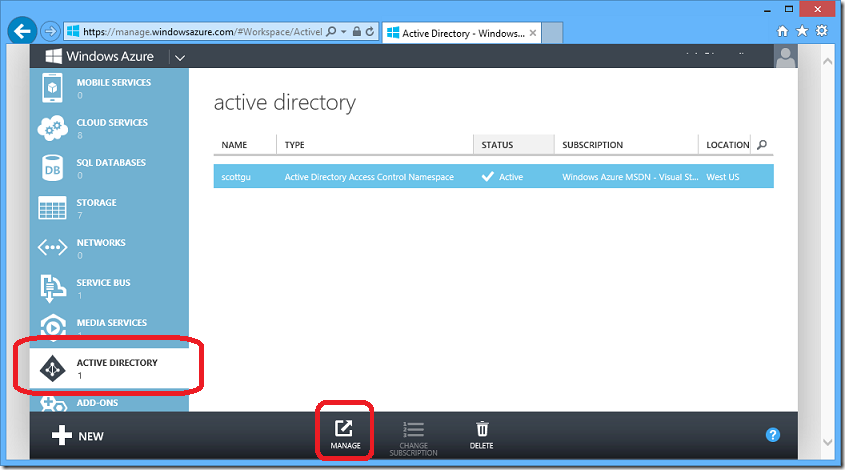This screenshot has height=470, width=845.
Task: Sort by LOCATION column header
Action: [x=728, y=144]
